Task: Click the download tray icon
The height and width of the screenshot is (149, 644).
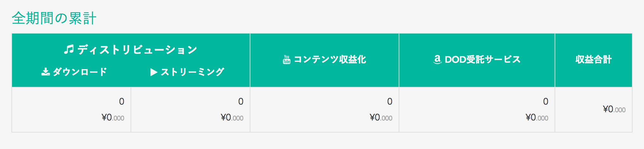Action: pyautogui.click(x=46, y=72)
